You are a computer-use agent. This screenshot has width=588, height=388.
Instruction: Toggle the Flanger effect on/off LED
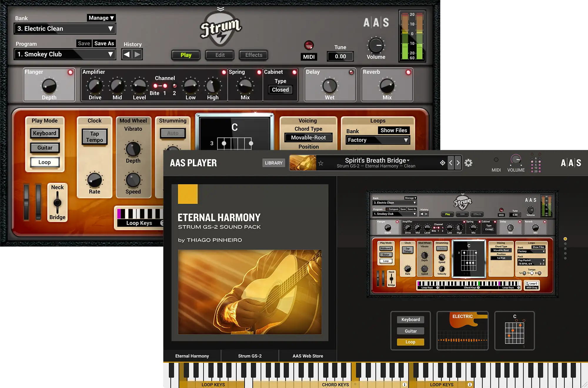click(x=71, y=72)
